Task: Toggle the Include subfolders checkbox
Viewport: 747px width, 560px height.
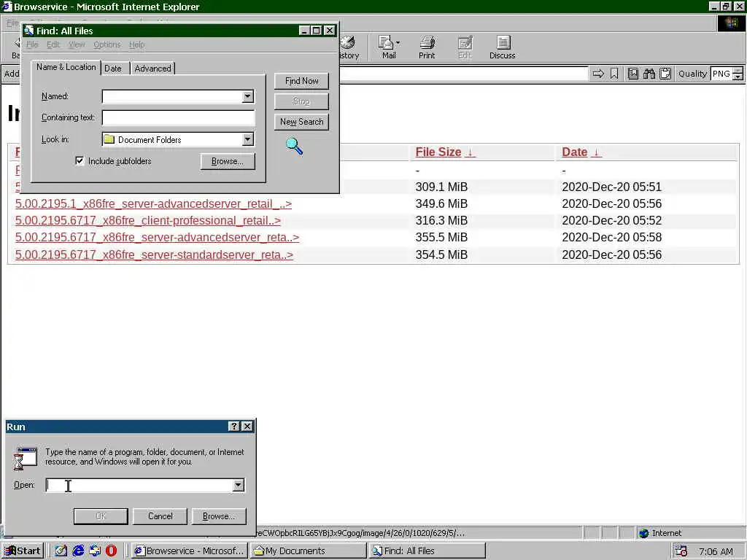Action: point(80,161)
